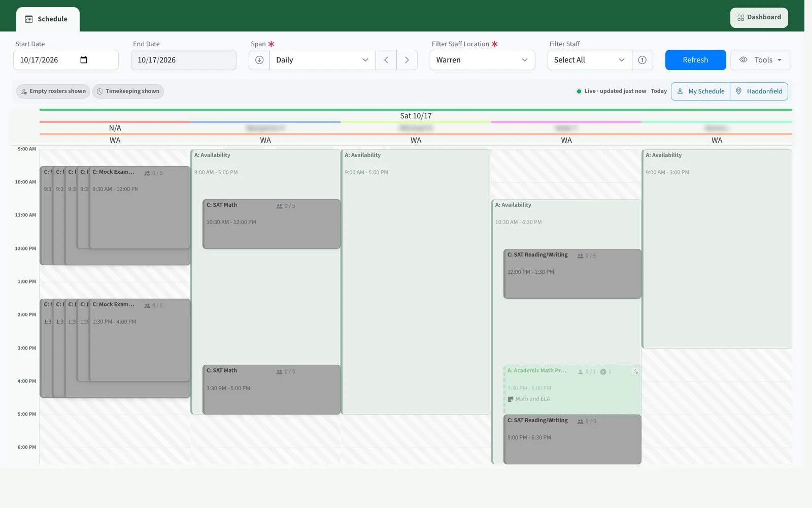Open the Filter Staff Select All dropdown

tap(590, 60)
